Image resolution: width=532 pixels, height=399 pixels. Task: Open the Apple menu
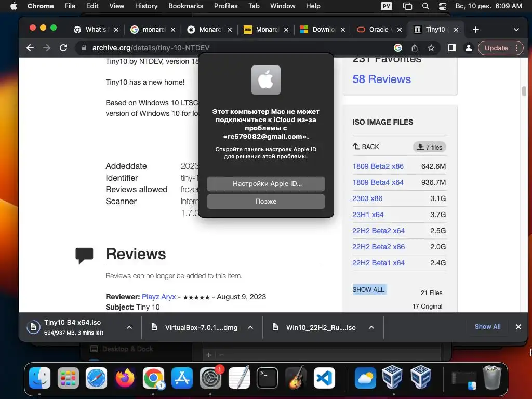(x=13, y=6)
